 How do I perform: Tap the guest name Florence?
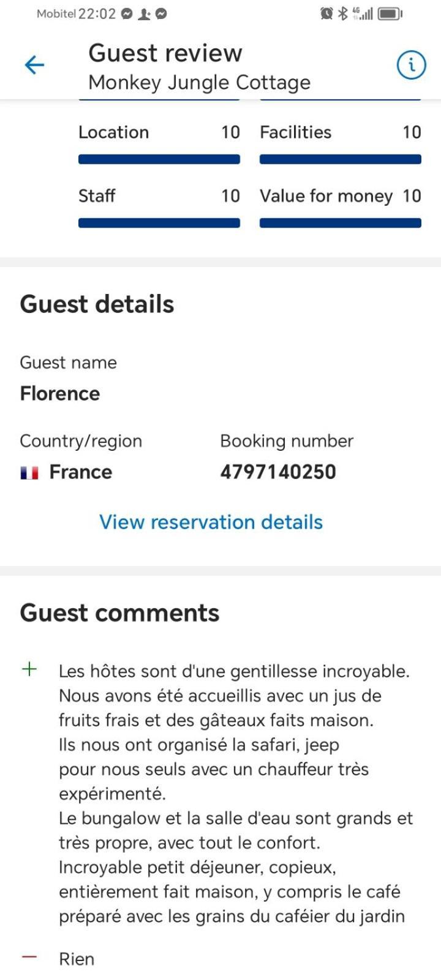tap(60, 393)
